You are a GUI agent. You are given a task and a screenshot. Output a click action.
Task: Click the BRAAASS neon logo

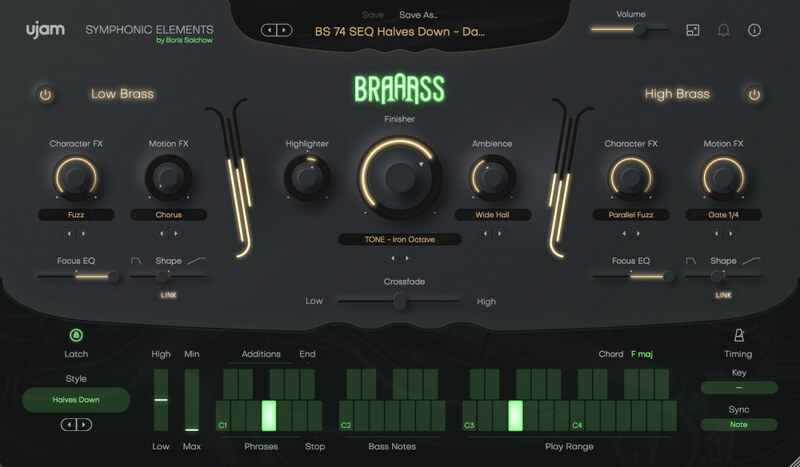coord(398,90)
